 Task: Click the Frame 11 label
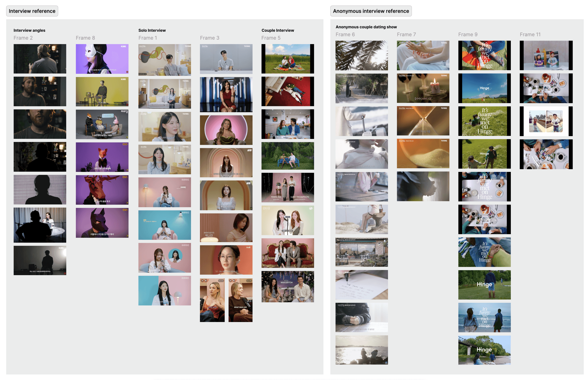pyautogui.click(x=530, y=35)
